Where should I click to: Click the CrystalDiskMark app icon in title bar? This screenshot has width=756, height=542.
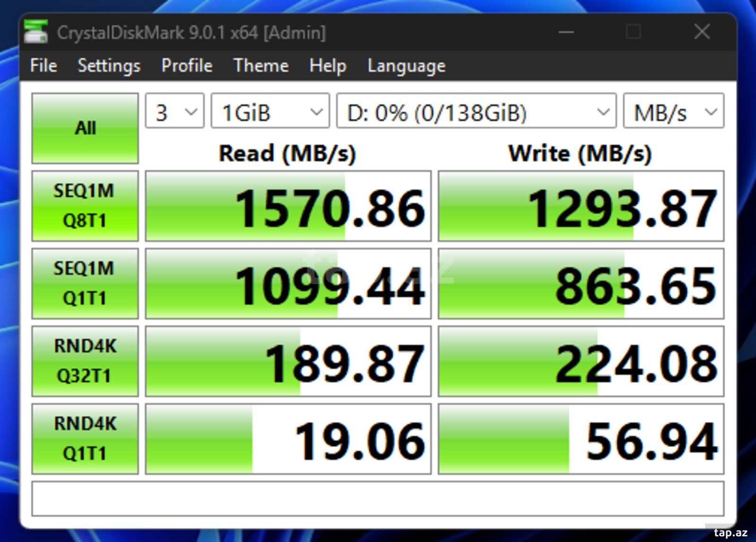36,32
